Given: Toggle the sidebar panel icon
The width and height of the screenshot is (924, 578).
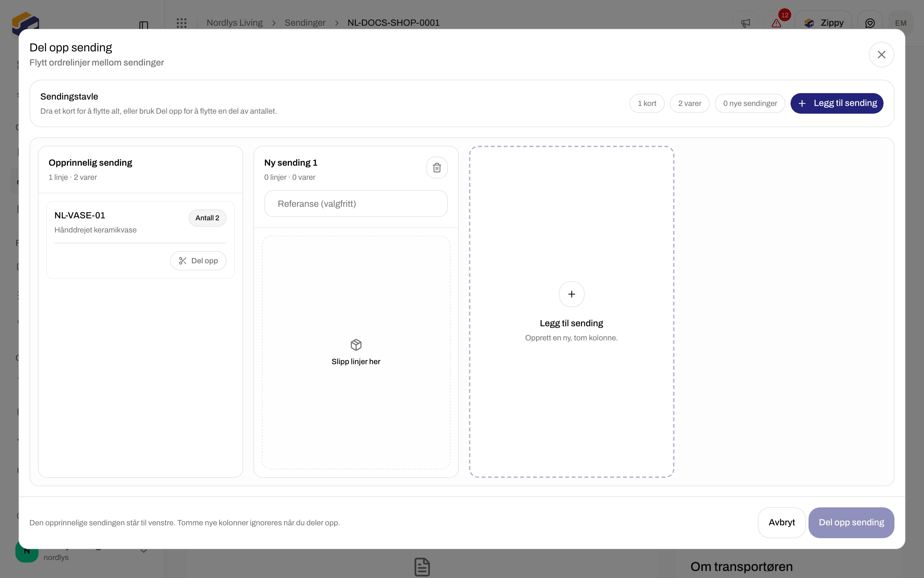Looking at the screenshot, I should pyautogui.click(x=143, y=25).
